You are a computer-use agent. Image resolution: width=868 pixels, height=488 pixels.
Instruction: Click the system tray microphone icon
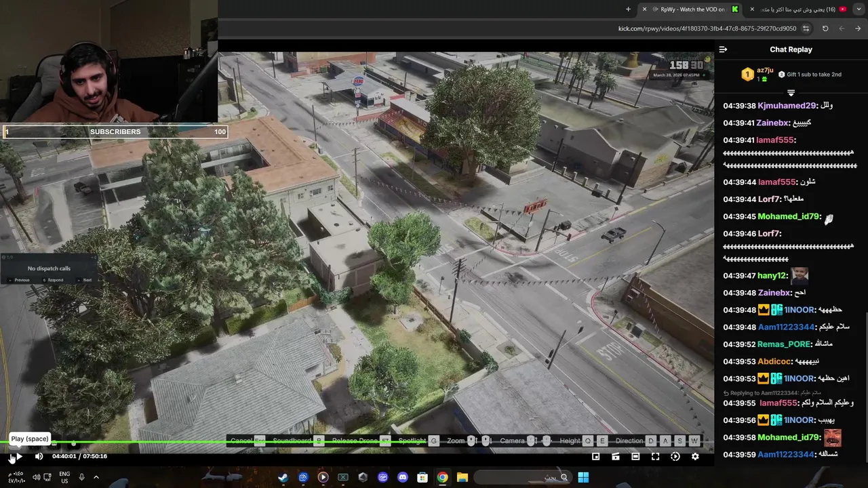(81, 477)
